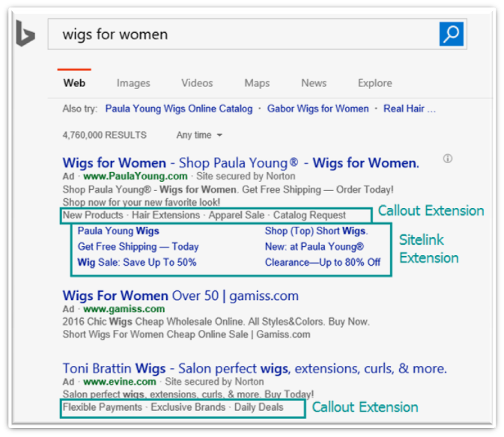Open 'Gabor Wigs for Women' suggestion
The height and width of the screenshot is (437, 504).
tap(318, 109)
